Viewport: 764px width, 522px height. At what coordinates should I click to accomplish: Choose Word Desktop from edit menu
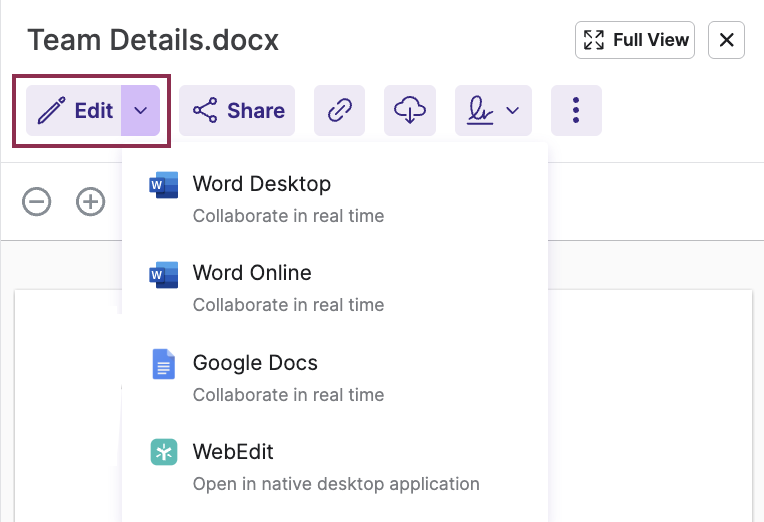pyautogui.click(x=335, y=199)
